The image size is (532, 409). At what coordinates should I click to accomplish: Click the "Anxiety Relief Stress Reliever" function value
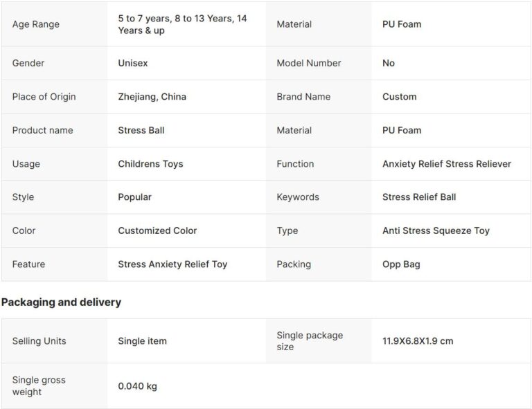[447, 164]
